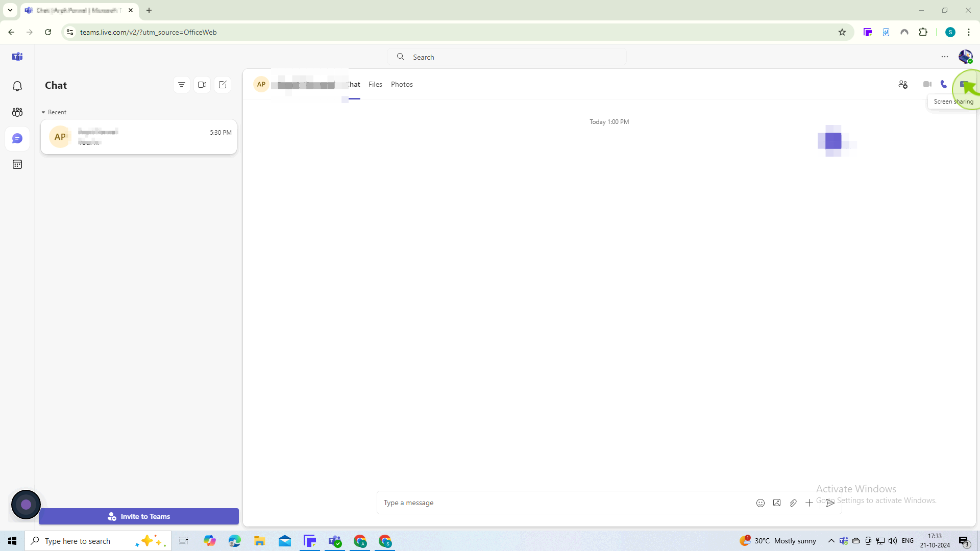Click the AP avatar in conversation header
The width and height of the screenshot is (980, 551).
pos(261,84)
